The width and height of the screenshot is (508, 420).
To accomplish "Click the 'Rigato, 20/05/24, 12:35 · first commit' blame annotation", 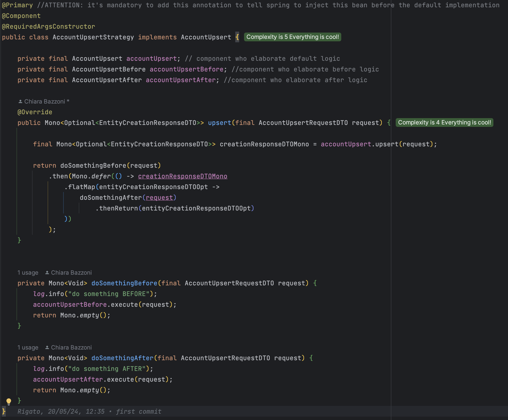I will tap(89, 411).
